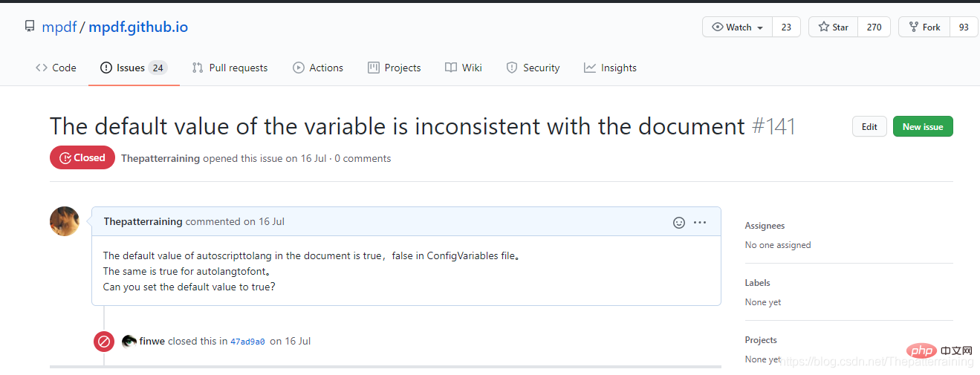Click 'Can you set the default value to true?' text
The image size is (980, 375).
pyautogui.click(x=189, y=287)
